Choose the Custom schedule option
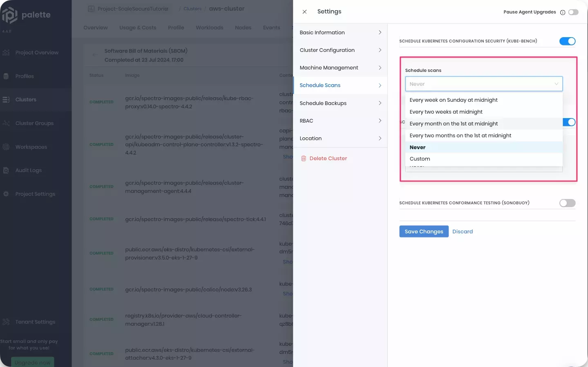Image resolution: width=588 pixels, height=367 pixels. 420,159
